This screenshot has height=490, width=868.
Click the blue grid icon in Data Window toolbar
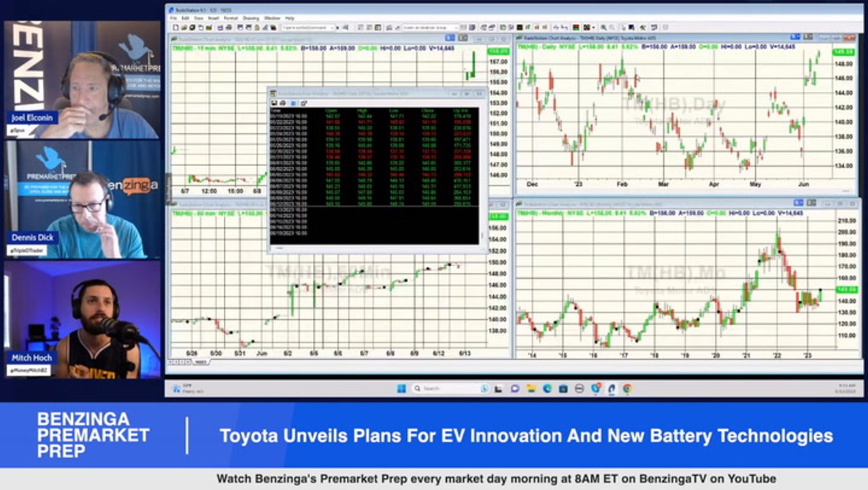point(293,103)
